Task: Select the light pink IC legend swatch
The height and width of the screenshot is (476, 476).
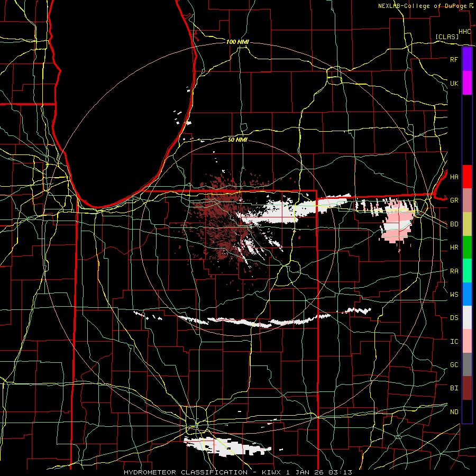Action: pyautogui.click(x=467, y=341)
